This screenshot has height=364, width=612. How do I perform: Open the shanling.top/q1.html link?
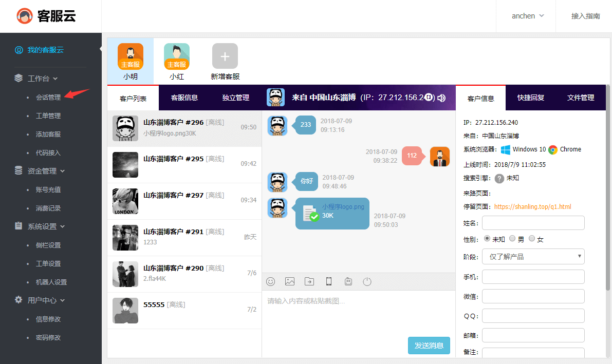click(532, 207)
